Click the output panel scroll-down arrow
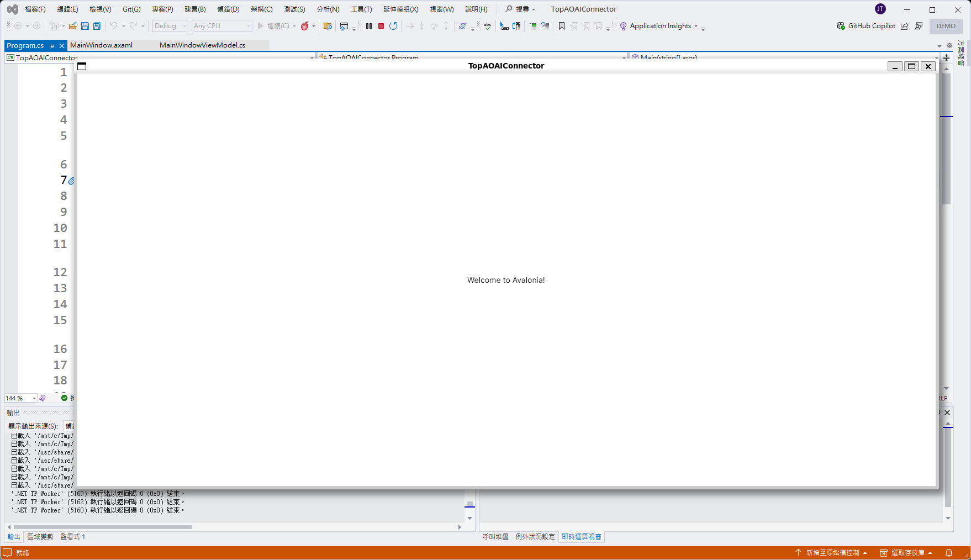Viewport: 971px width, 560px height. point(470,518)
